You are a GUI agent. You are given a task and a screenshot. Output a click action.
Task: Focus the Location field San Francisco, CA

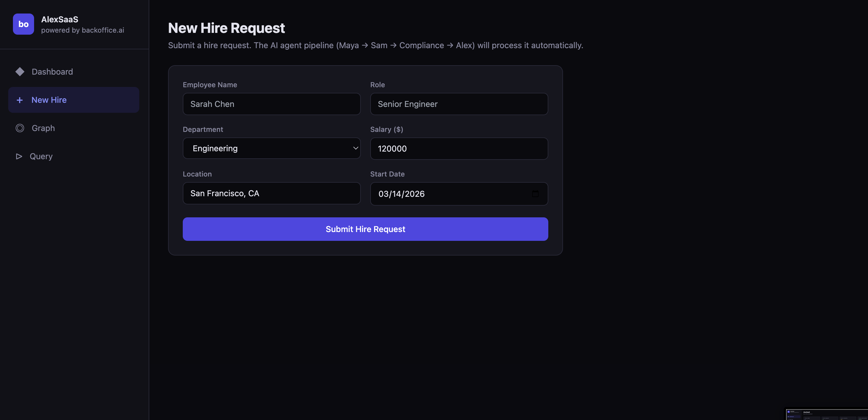pos(271,193)
